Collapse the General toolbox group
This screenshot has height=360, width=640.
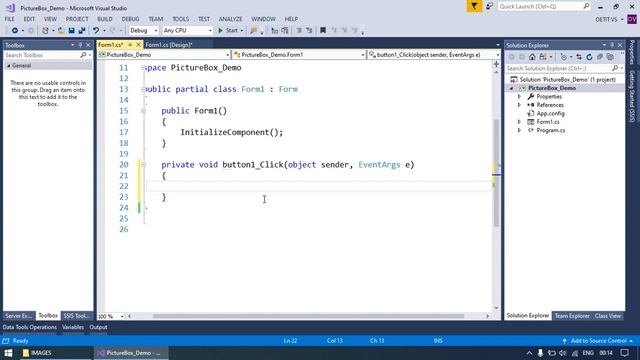point(9,66)
